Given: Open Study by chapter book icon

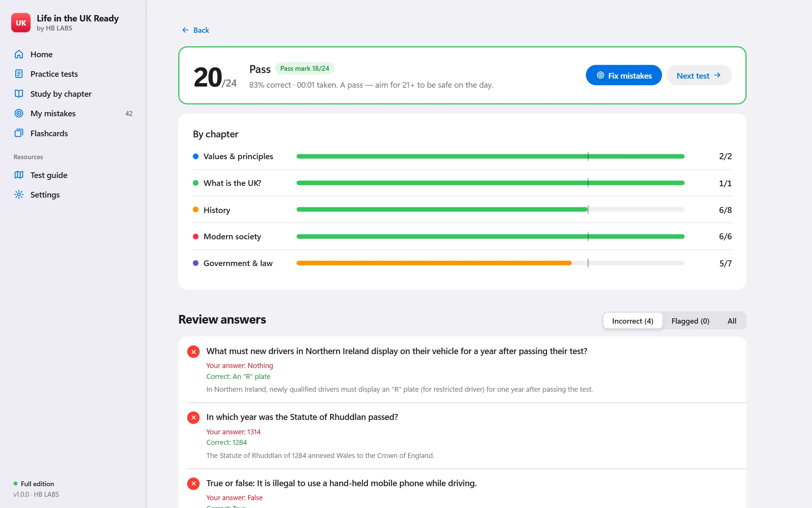Looking at the screenshot, I should pos(19,94).
